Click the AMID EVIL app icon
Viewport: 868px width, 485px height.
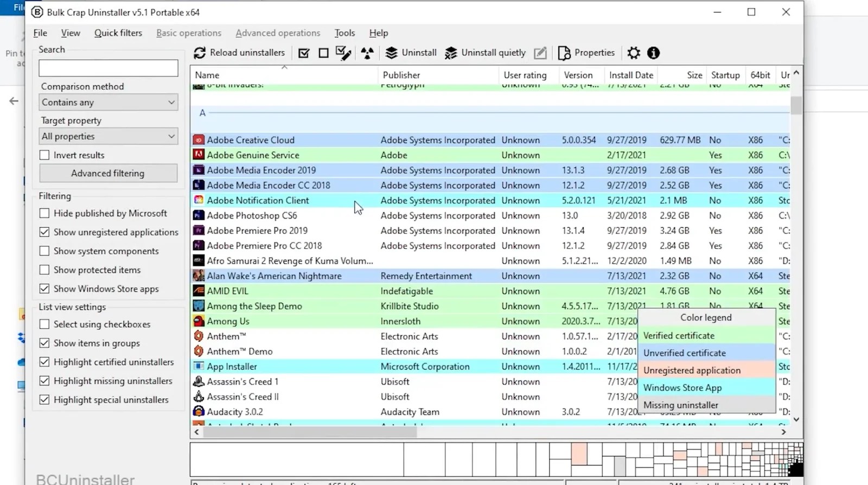coord(199,291)
